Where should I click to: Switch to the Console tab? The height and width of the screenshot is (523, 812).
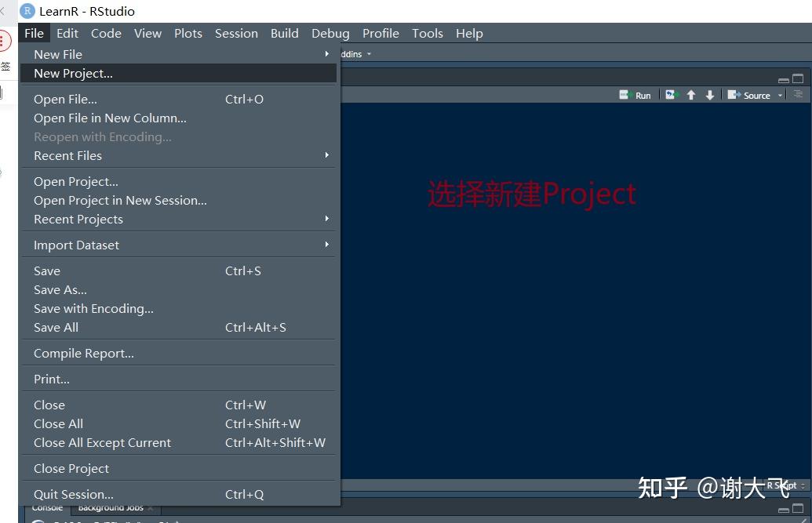47,509
